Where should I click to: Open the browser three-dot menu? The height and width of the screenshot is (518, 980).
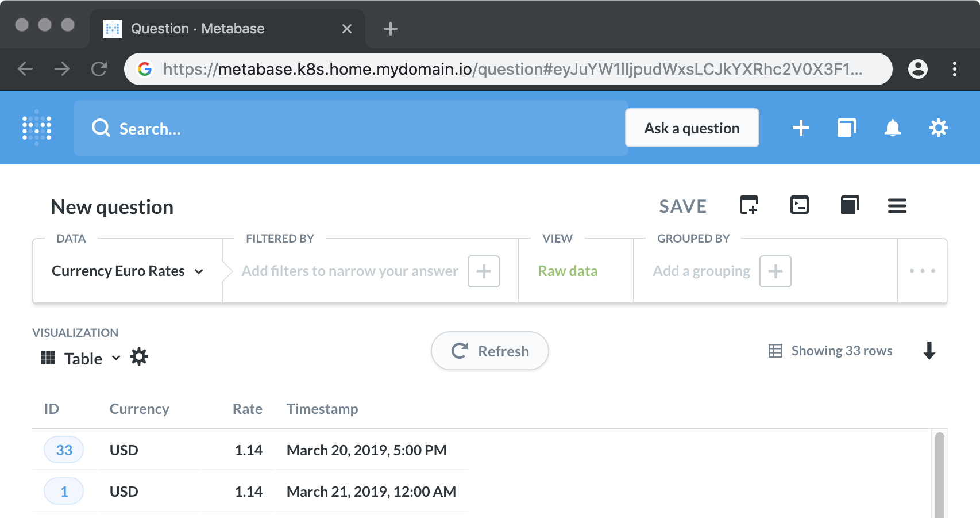click(x=954, y=69)
